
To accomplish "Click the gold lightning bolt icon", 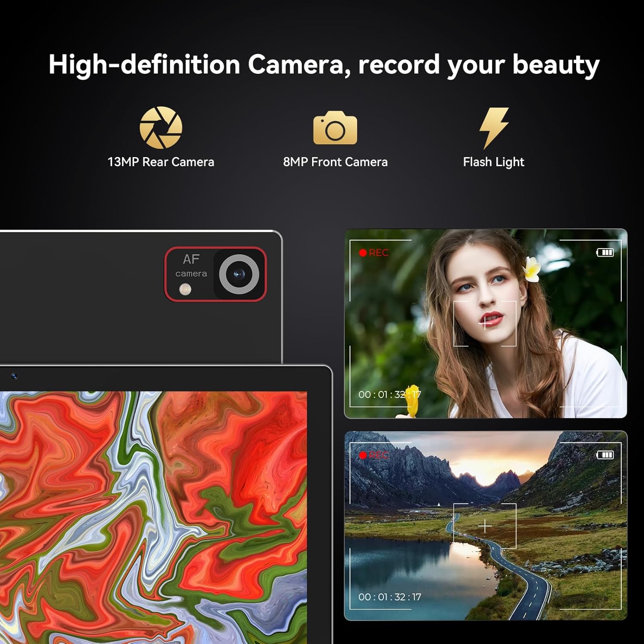I will click(494, 128).
